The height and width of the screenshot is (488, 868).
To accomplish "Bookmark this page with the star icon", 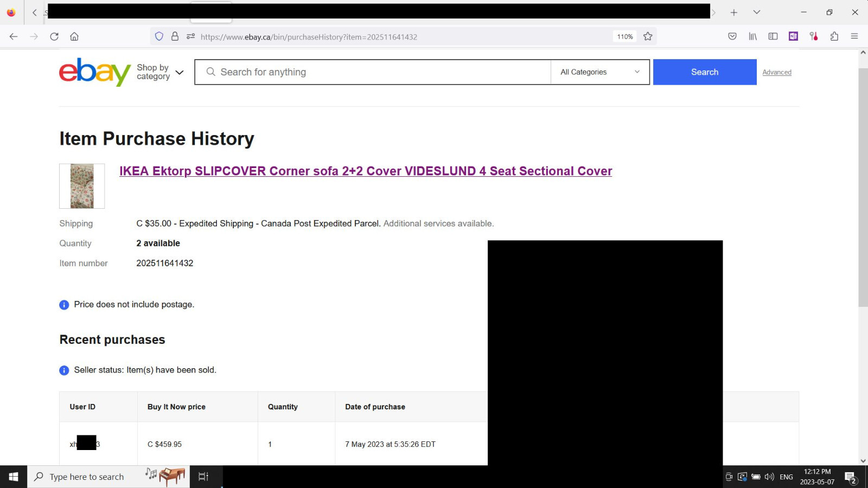I will click(648, 36).
